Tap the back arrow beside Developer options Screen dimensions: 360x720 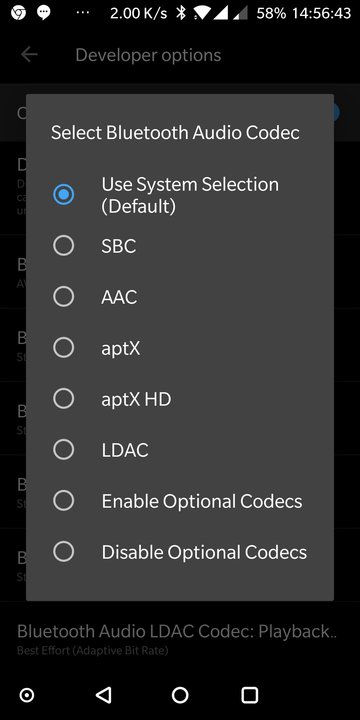(x=29, y=55)
